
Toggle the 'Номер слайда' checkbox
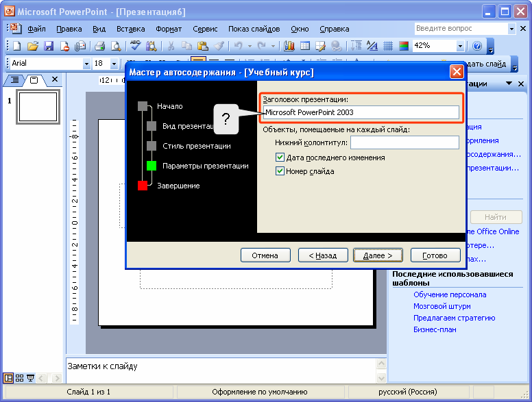tap(280, 171)
